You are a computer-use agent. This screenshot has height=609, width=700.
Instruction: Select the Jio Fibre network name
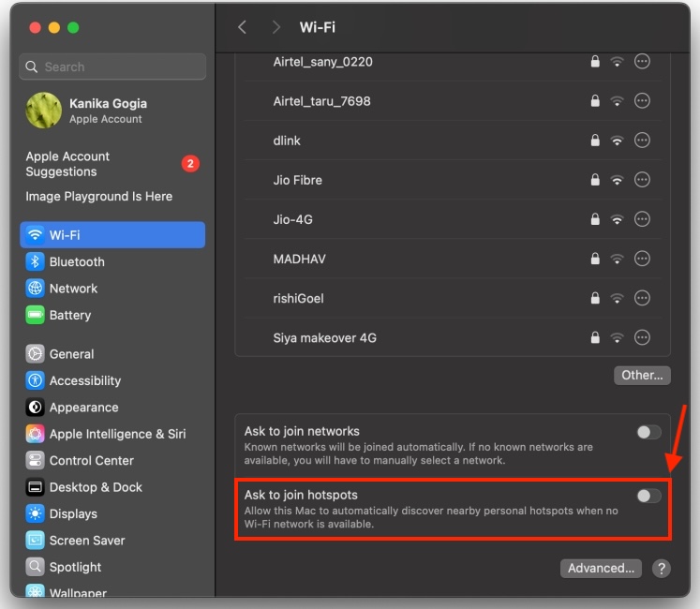pyautogui.click(x=298, y=180)
